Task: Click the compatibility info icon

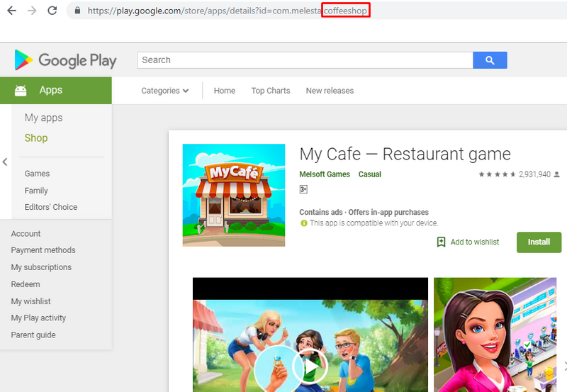Action: click(x=304, y=223)
